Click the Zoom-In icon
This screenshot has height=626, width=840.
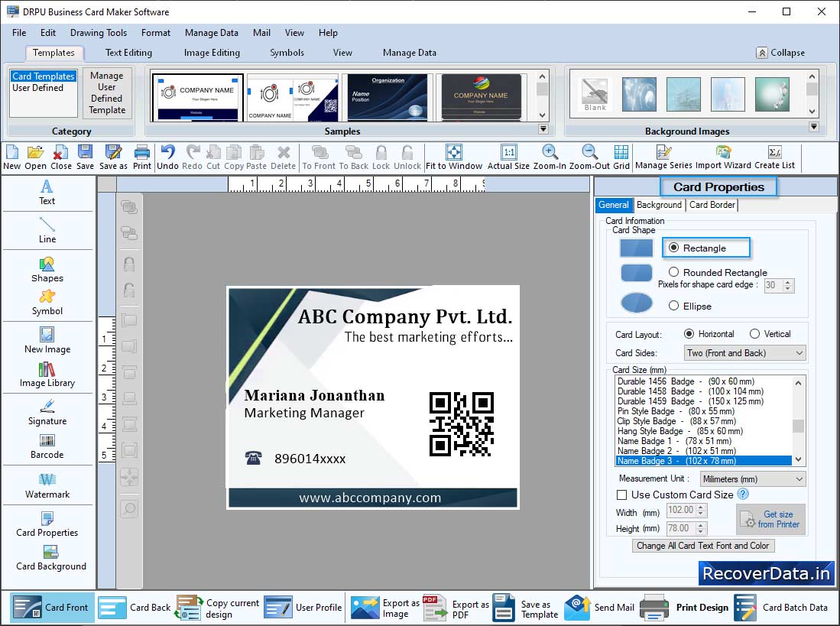pyautogui.click(x=550, y=158)
